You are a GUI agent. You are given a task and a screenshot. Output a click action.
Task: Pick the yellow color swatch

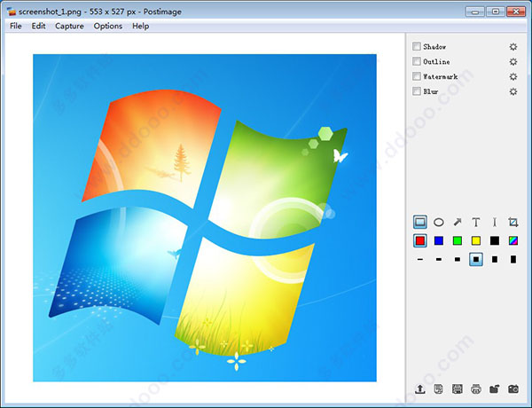click(476, 240)
